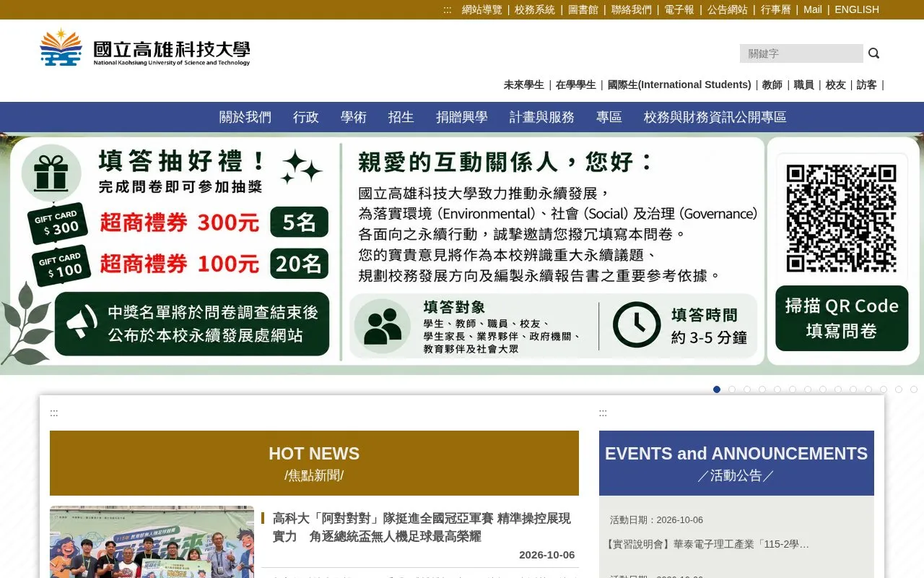Select the first carousel slide dot
Screen dimensions: 924x578
(717, 389)
